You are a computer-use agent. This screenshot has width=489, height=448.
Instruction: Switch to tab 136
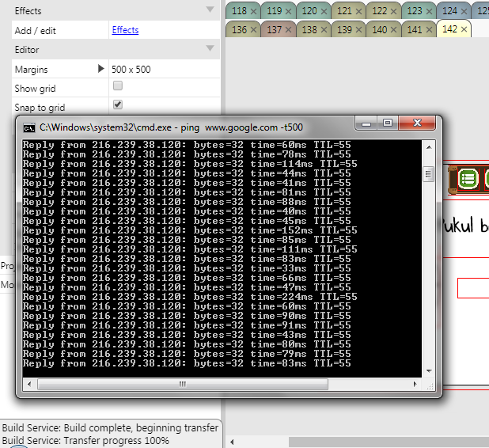[x=239, y=29]
